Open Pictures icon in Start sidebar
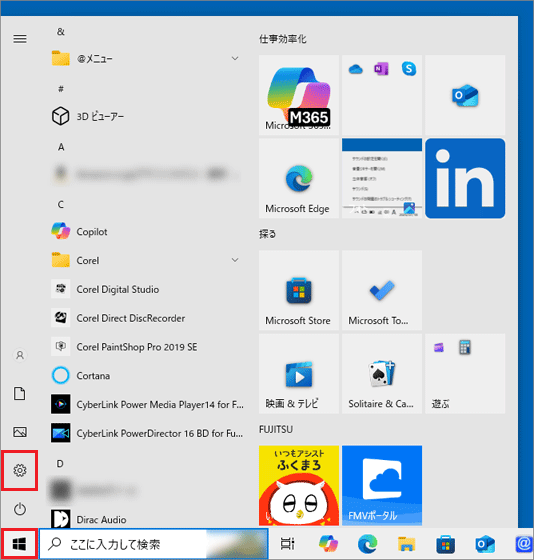 tap(20, 432)
